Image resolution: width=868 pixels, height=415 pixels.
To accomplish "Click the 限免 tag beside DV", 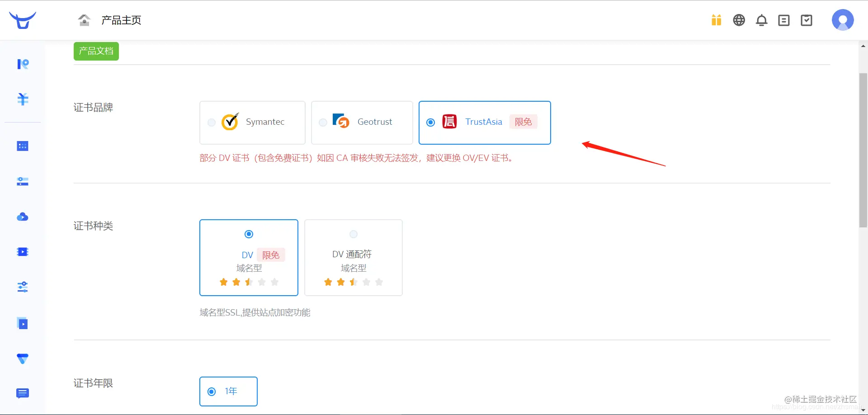I will tap(271, 255).
